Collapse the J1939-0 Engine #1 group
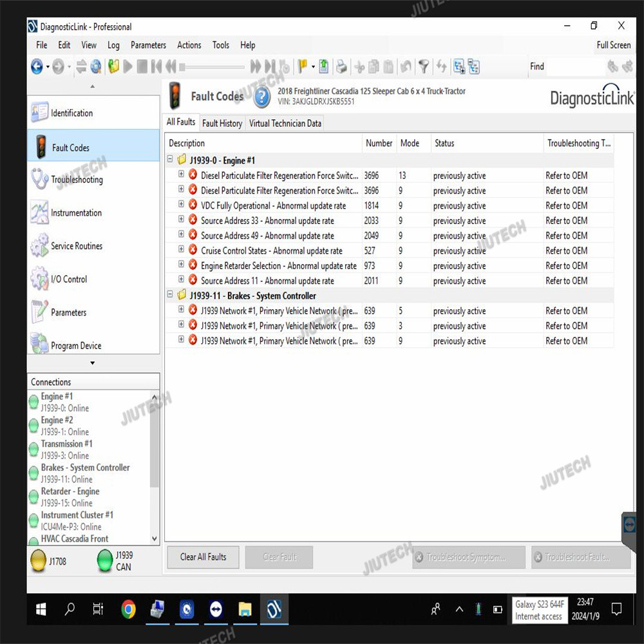This screenshot has width=644, height=644. click(170, 160)
